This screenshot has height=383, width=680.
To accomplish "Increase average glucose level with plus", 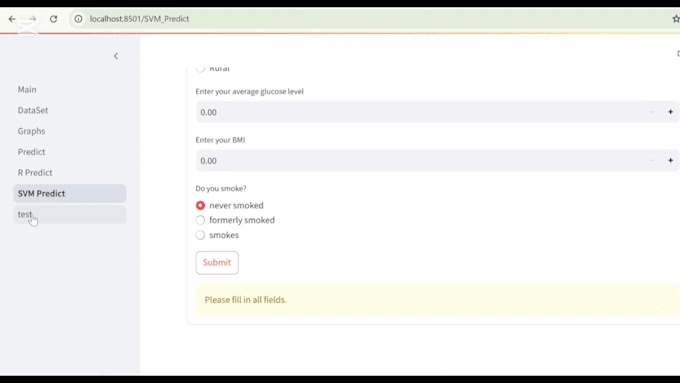I will (x=670, y=112).
